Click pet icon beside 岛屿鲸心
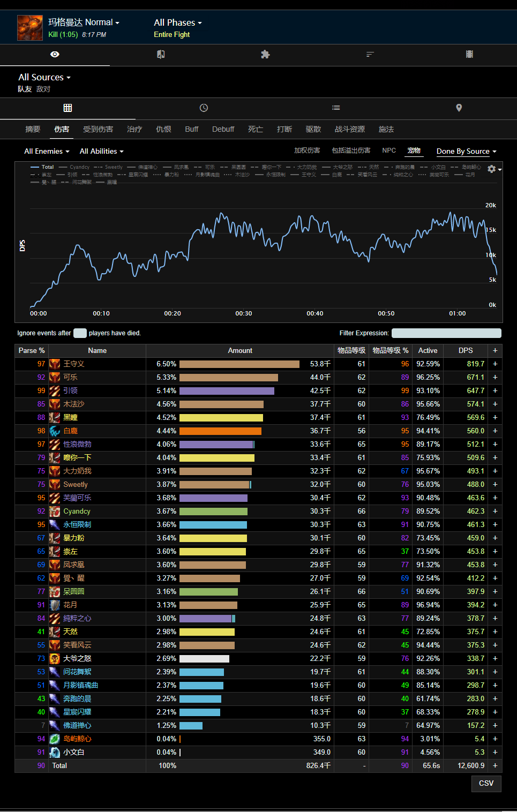The width and height of the screenshot is (517, 812). (55, 739)
